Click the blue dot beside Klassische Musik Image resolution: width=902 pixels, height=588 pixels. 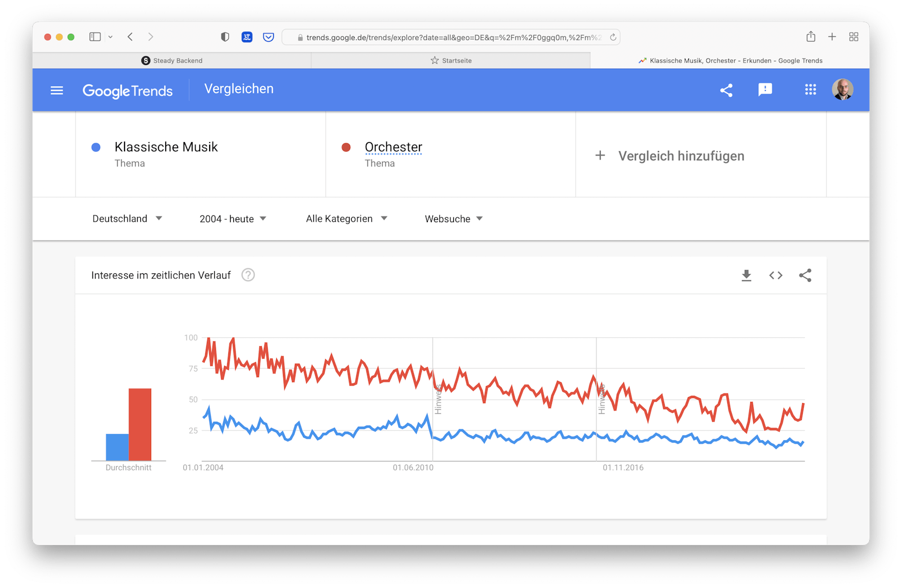coord(96,147)
